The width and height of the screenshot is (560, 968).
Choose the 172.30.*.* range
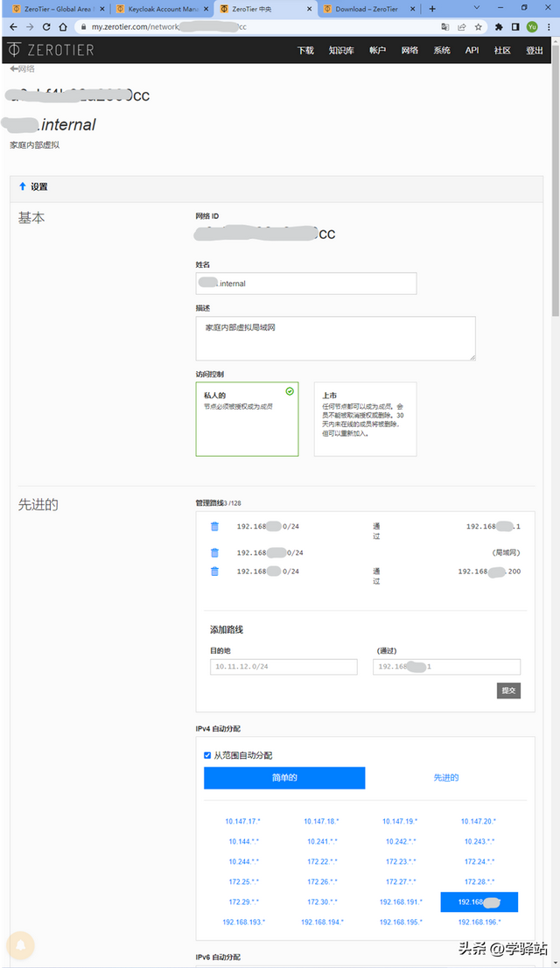click(322, 902)
